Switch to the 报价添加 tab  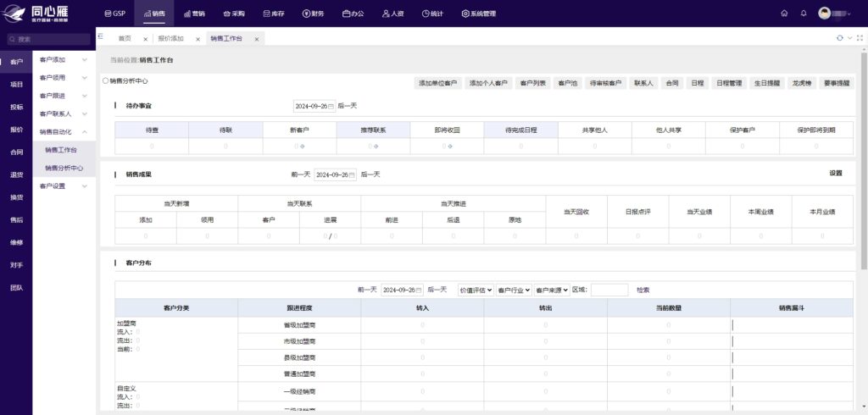tap(170, 39)
